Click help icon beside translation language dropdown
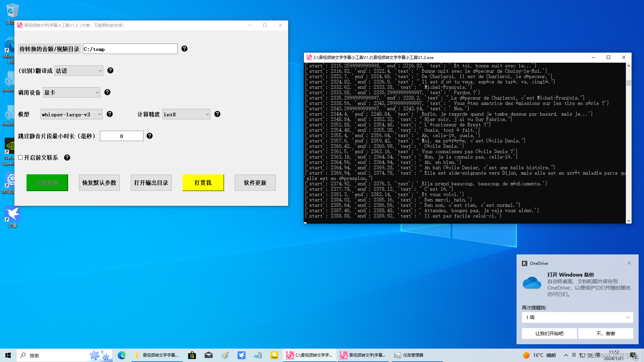The width and height of the screenshot is (644, 362). click(x=110, y=71)
